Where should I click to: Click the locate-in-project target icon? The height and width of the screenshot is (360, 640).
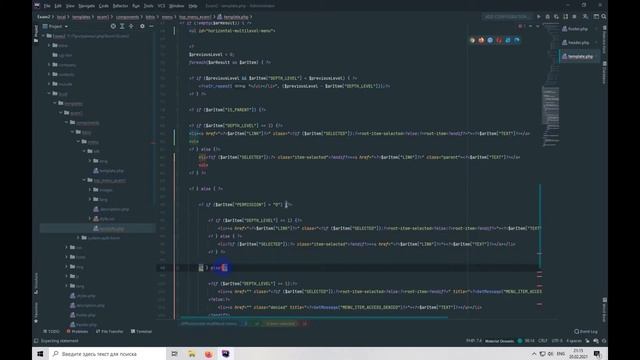[113, 26]
